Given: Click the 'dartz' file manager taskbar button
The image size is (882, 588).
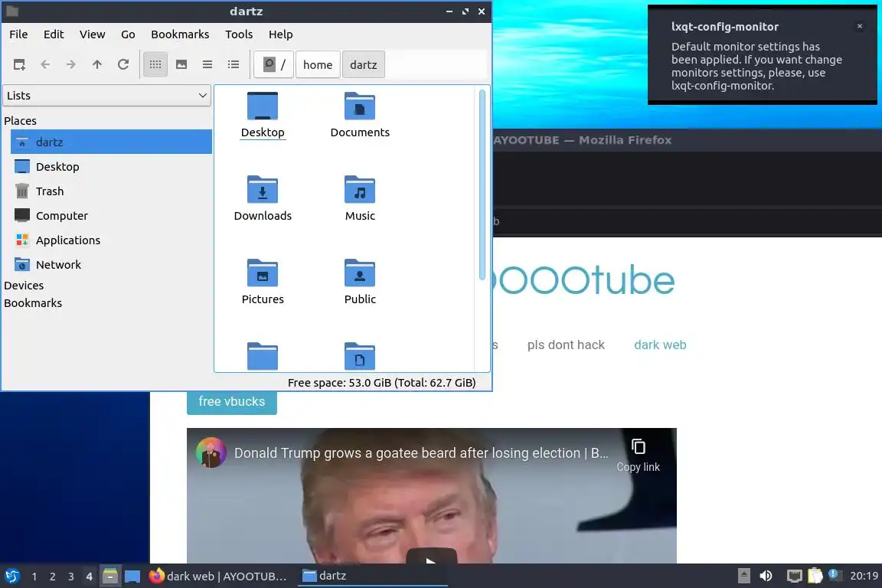Looking at the screenshot, I should pos(372,577).
